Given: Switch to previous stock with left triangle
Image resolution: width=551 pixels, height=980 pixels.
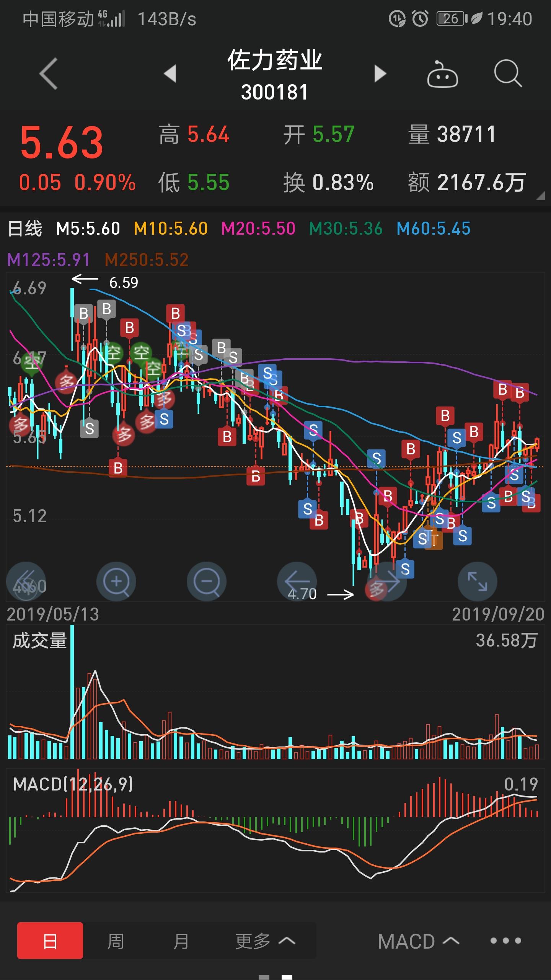Looking at the screenshot, I should pos(170,73).
